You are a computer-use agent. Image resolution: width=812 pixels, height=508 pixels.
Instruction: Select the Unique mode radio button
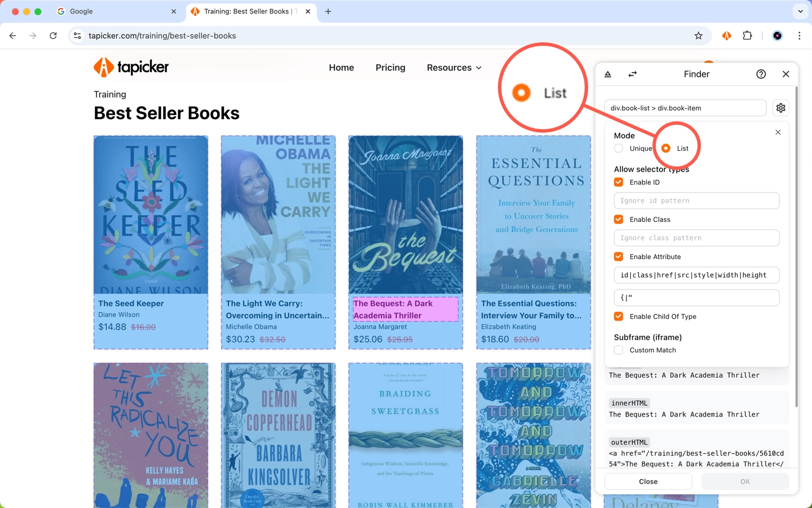pyautogui.click(x=619, y=148)
